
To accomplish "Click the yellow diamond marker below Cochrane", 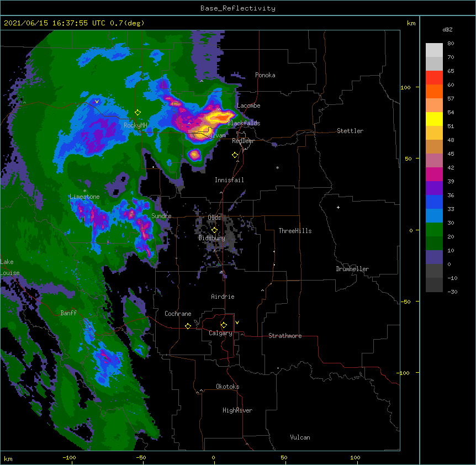I will (188, 326).
